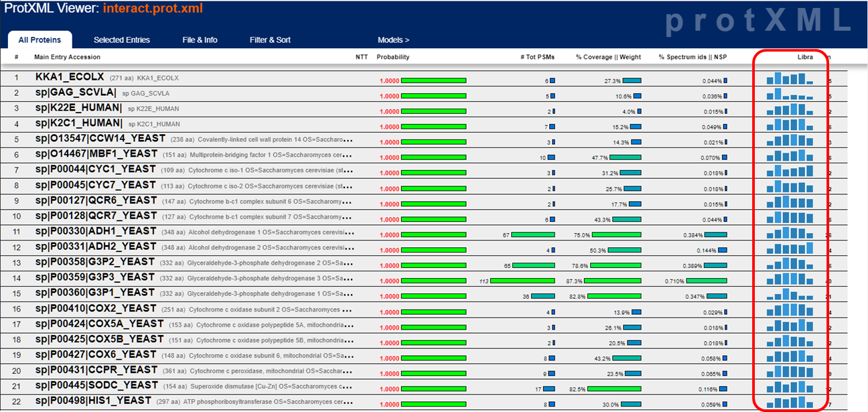Click the Probability column header
868x412 pixels.
pyautogui.click(x=393, y=57)
